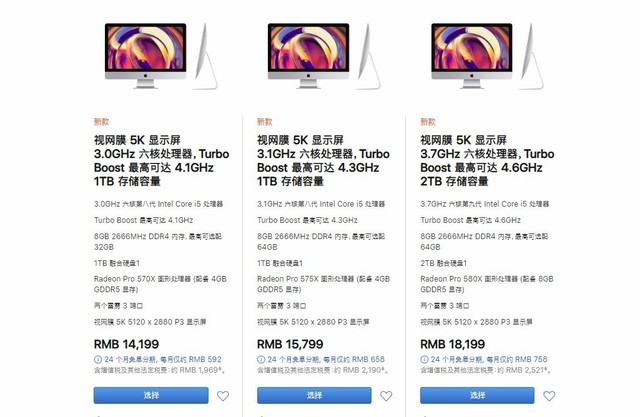The height and width of the screenshot is (417, 640).
Task: Open the 3.1GHz Turbo Boost 4.3GHz title
Action: click(323, 161)
